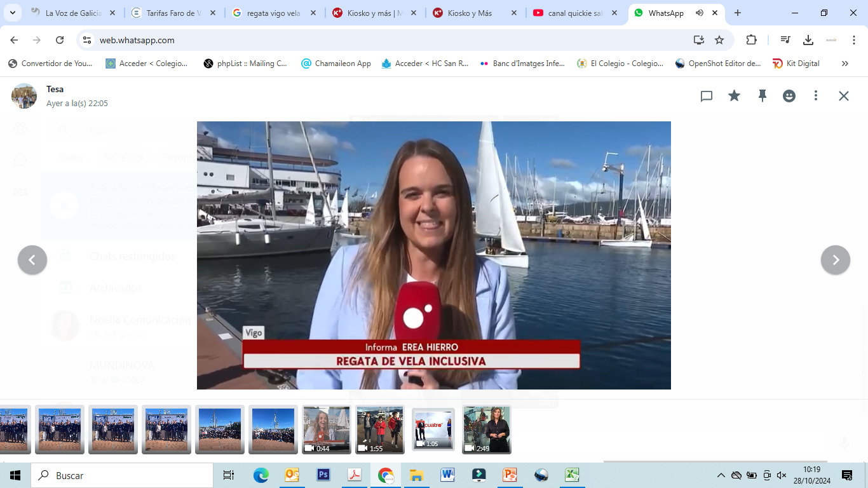Image resolution: width=868 pixels, height=488 pixels.
Task: Jump to the message via speech bubble icon
Action: [x=707, y=95]
